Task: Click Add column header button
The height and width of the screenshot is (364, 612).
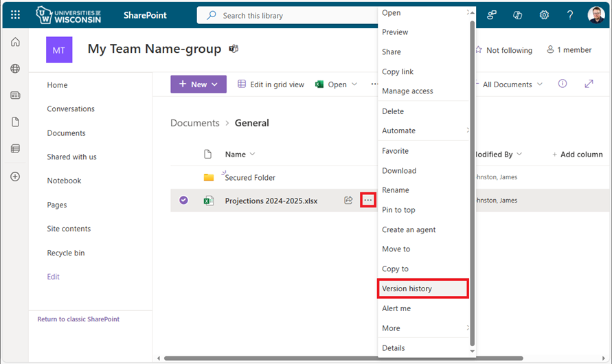Action: [x=577, y=155]
